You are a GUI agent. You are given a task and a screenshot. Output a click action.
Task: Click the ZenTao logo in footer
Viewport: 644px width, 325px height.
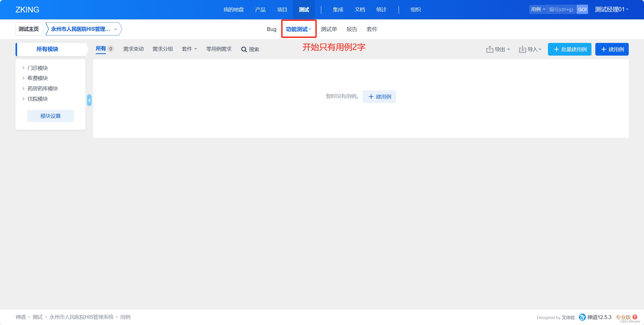[582, 317]
